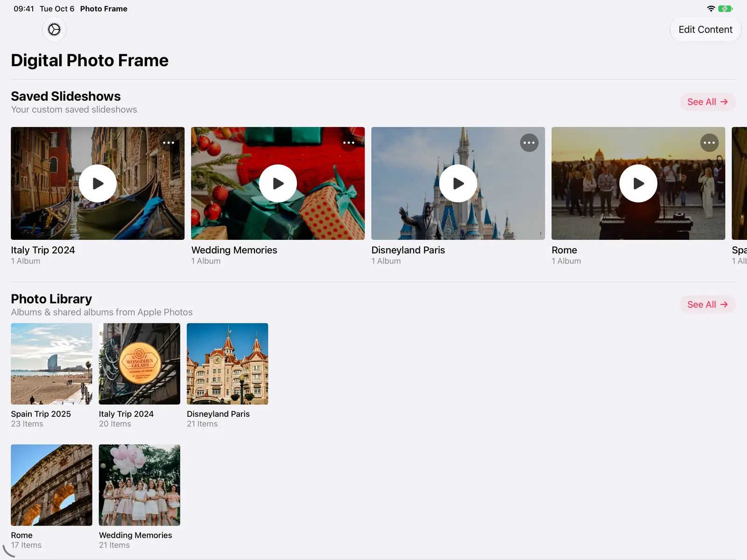Select the Italy Trip 2024 slideshow title

[x=43, y=250]
